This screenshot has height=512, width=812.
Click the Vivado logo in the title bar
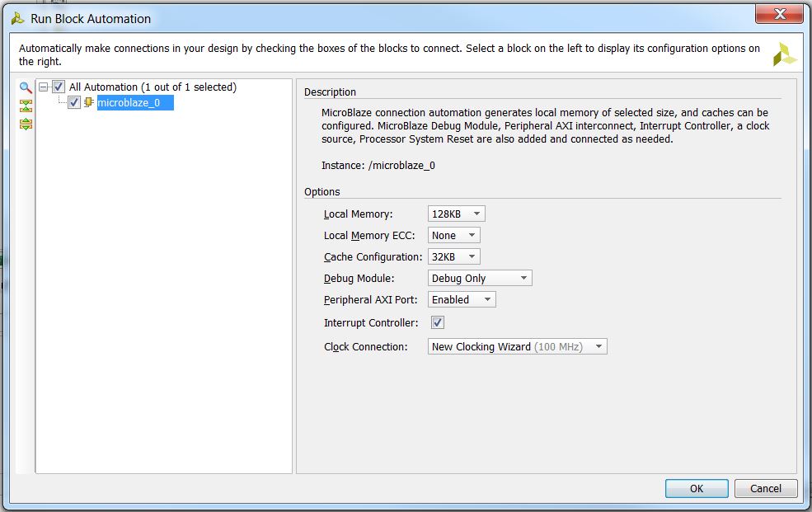click(x=18, y=19)
